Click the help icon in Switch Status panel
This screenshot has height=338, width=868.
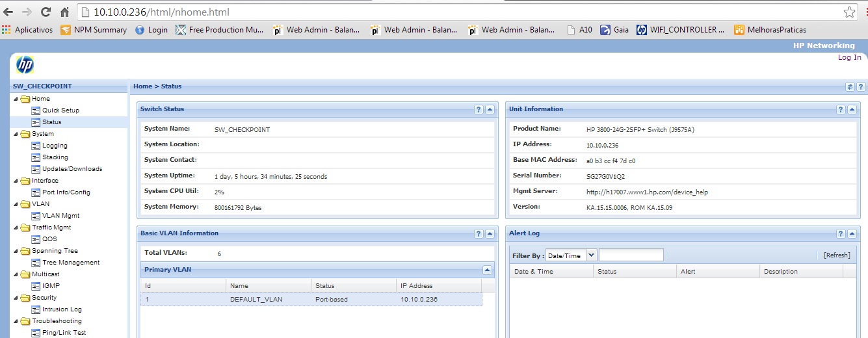pos(479,110)
